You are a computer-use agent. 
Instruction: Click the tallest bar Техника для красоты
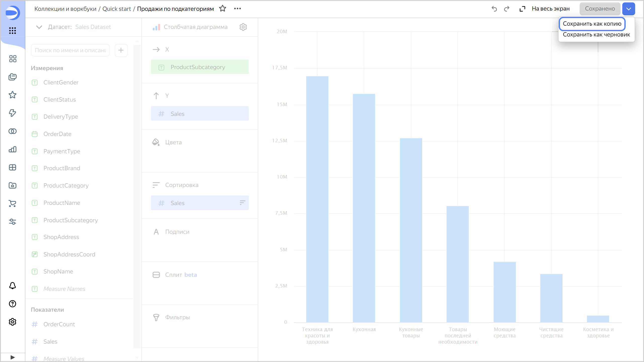pos(317,199)
